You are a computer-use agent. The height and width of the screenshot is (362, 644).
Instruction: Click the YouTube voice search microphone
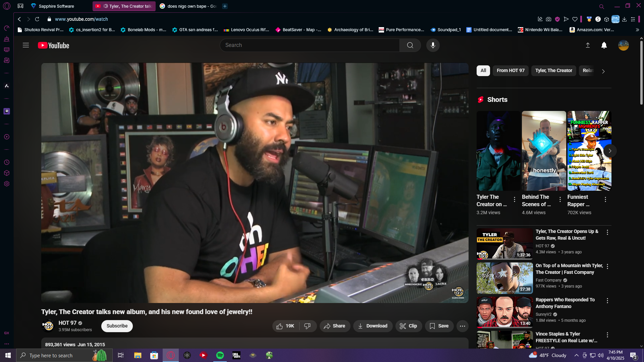433,45
